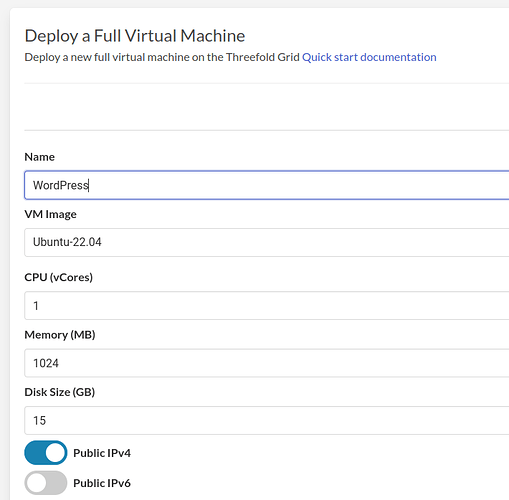Image resolution: width=509 pixels, height=500 pixels.
Task: Focus the Memory (MB) field showing 1024
Action: pos(267,363)
